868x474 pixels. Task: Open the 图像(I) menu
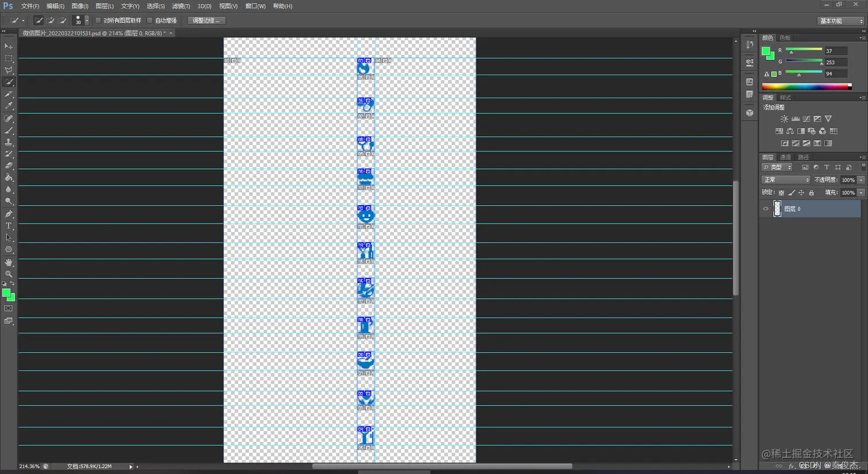(x=80, y=6)
